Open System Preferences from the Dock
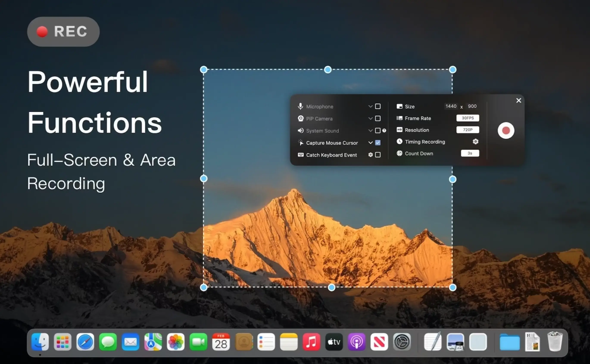Screen dimensions: 590x364 pos(402,342)
